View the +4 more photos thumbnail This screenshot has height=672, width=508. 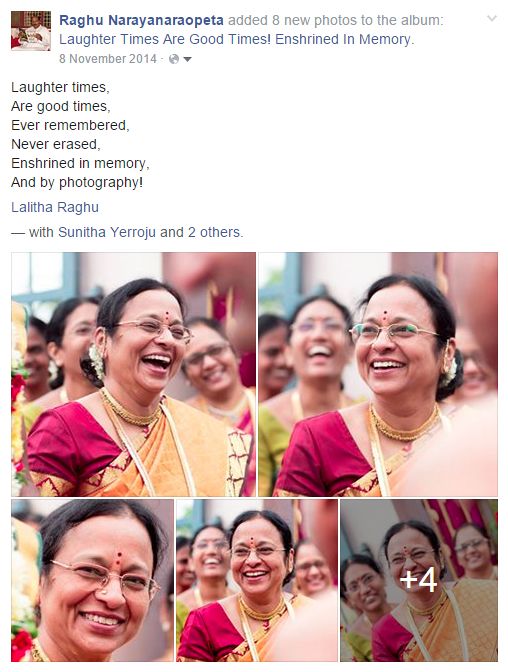(x=419, y=580)
